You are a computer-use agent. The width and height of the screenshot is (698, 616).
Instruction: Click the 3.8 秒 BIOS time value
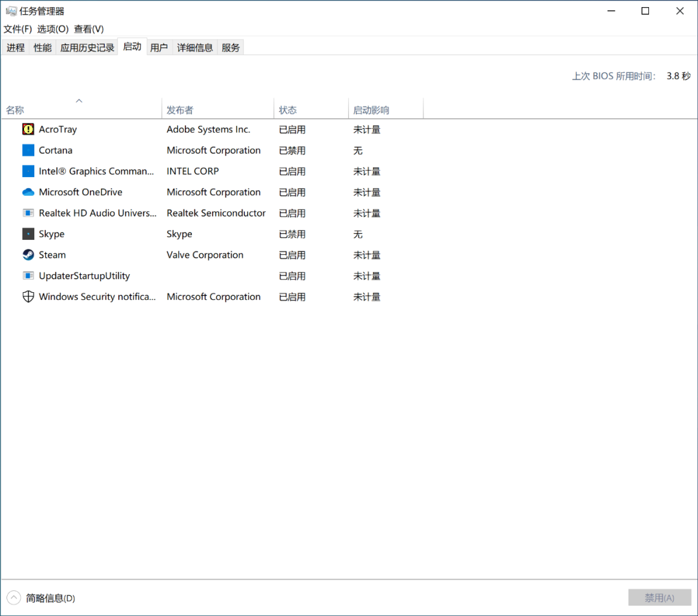[x=679, y=76]
